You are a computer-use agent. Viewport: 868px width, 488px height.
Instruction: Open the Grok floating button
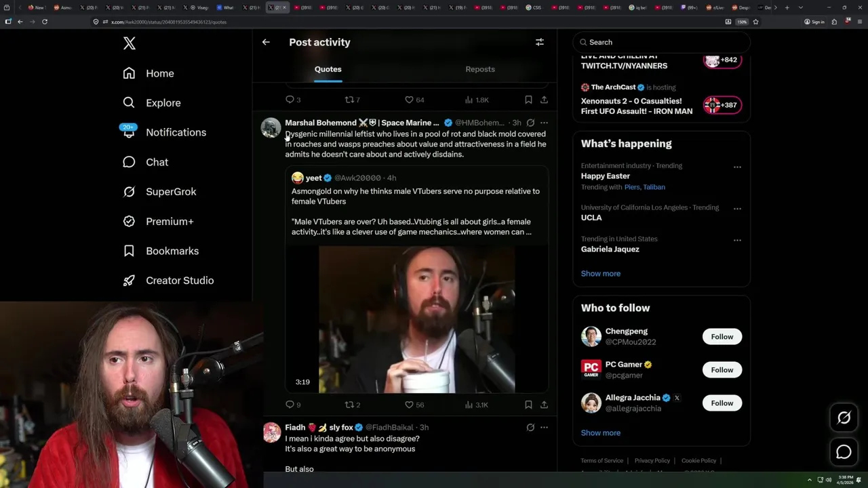[844, 418]
